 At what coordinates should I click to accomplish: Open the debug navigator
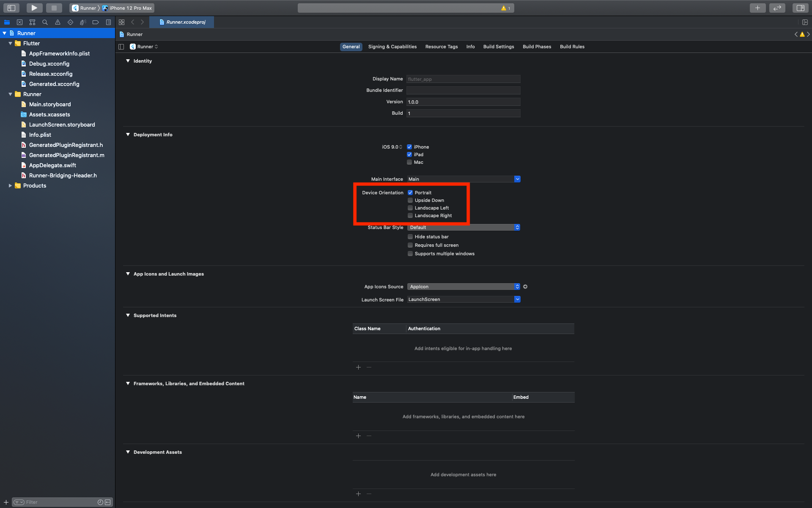tap(83, 22)
